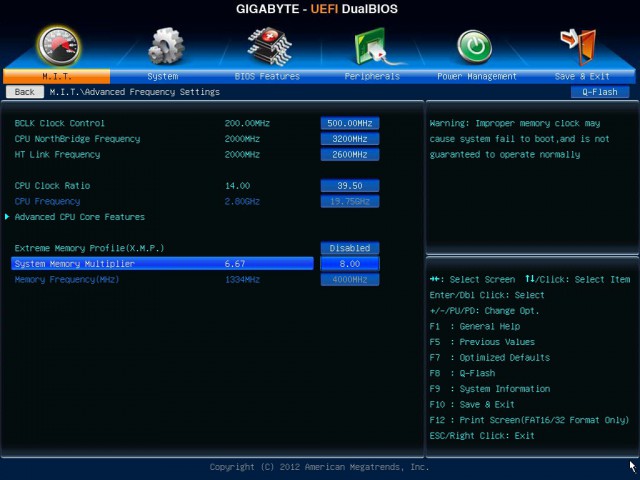Screen dimensions: 640x480
Task: Click the Power Management green power icon
Action: point(475,47)
